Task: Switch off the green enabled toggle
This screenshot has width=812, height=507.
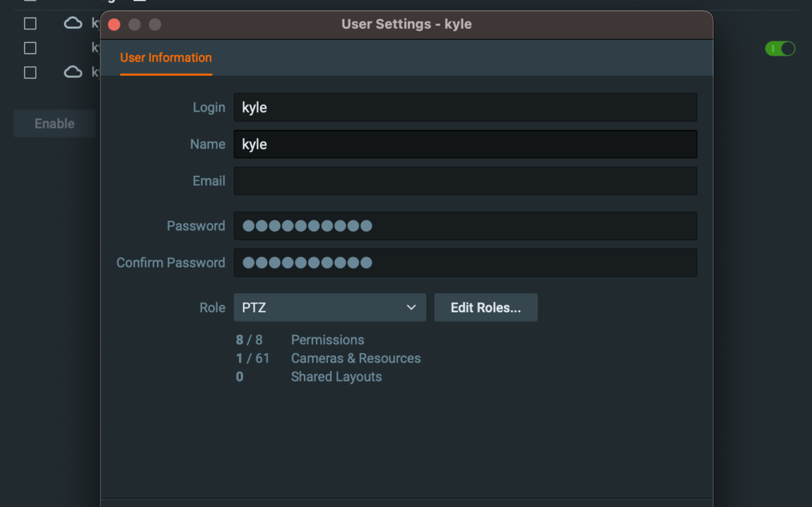Action: [x=780, y=49]
